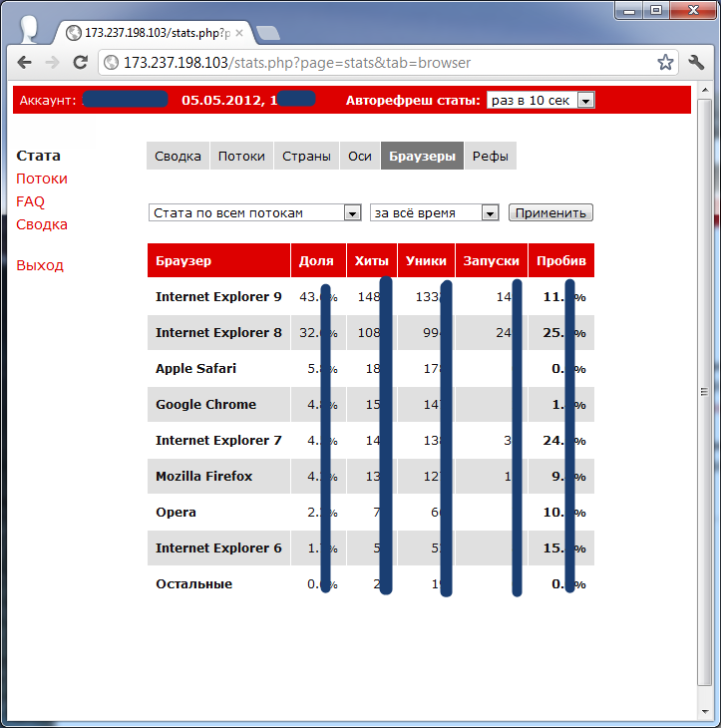
Task: Open a new tab button
Action: pyautogui.click(x=268, y=34)
